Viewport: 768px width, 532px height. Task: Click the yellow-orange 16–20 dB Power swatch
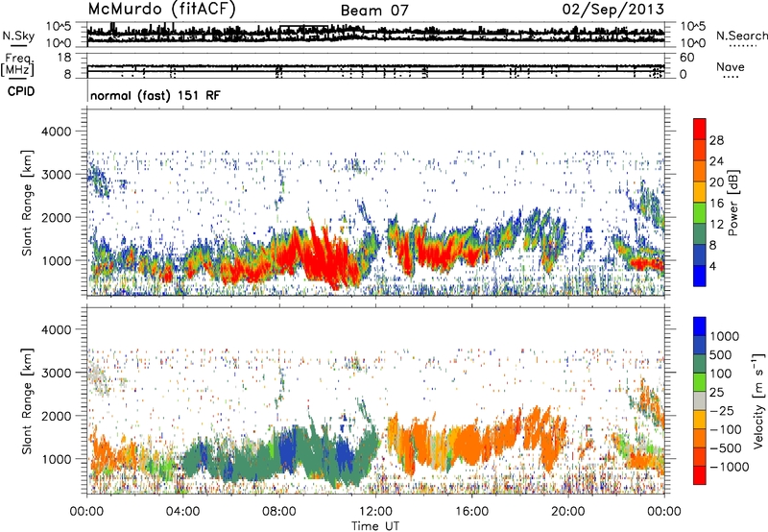[x=700, y=192]
